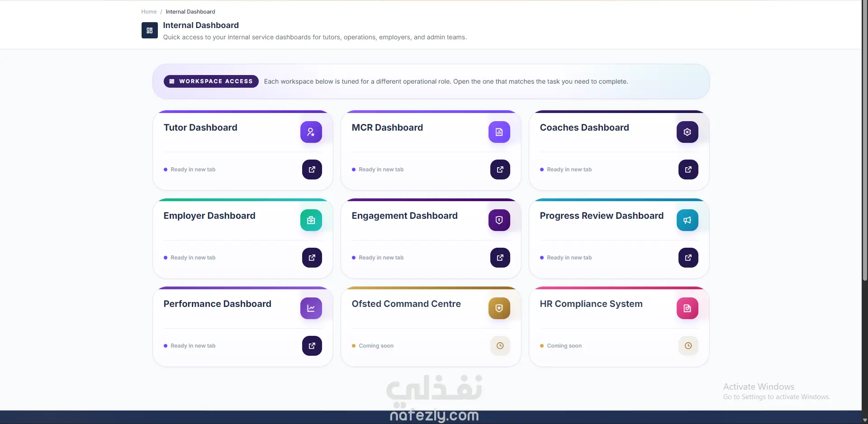Click the Coaches Dashboard gear icon
Viewport: 868px width, 424px height.
click(x=688, y=132)
